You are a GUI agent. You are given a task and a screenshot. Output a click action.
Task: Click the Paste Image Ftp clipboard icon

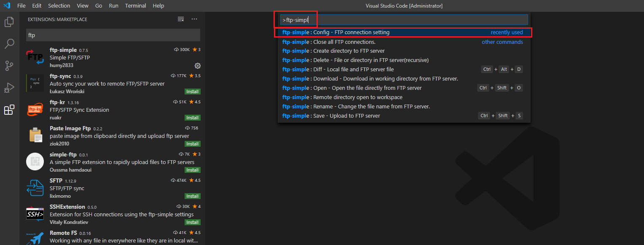click(35, 135)
